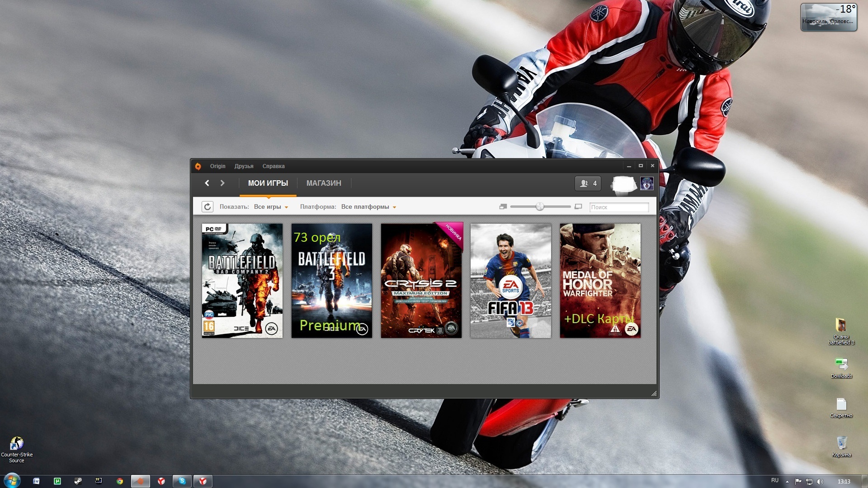Image resolution: width=868 pixels, height=488 pixels.
Task: Click the first Yandex browser taskbar icon
Action: pos(161,481)
